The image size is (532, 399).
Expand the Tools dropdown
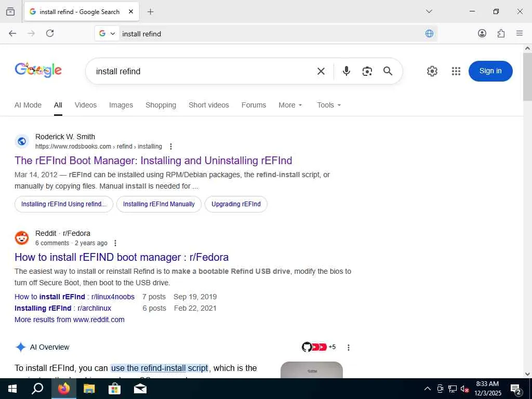(x=329, y=105)
